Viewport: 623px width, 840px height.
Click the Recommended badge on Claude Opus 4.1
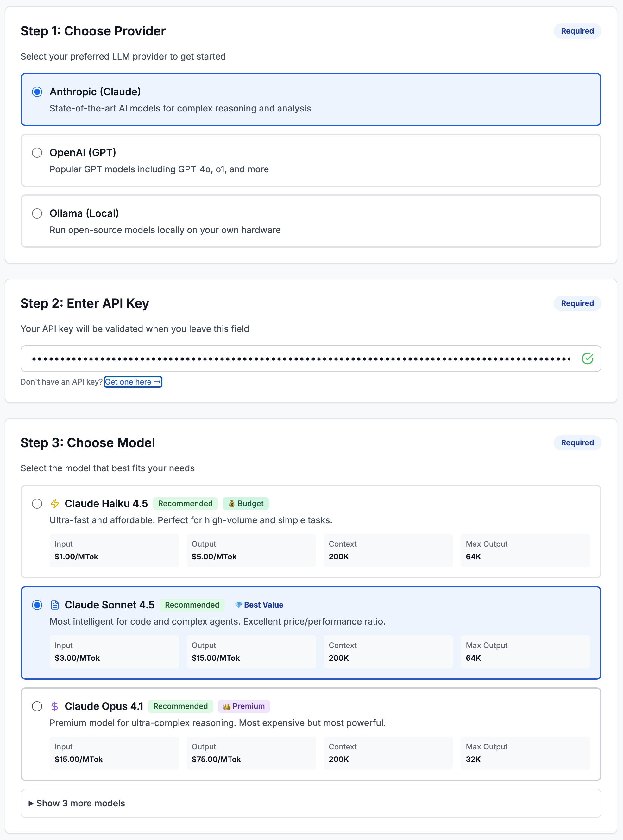pos(180,706)
